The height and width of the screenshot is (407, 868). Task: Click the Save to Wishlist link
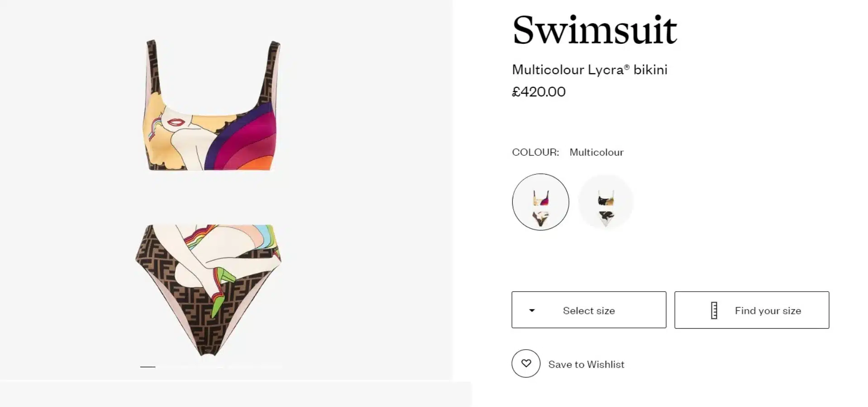coord(586,364)
